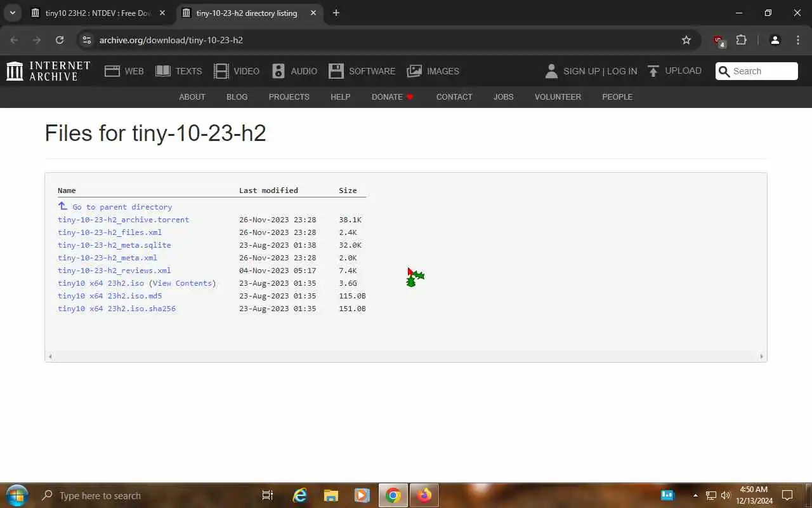Close the directory listing tab

[313, 13]
